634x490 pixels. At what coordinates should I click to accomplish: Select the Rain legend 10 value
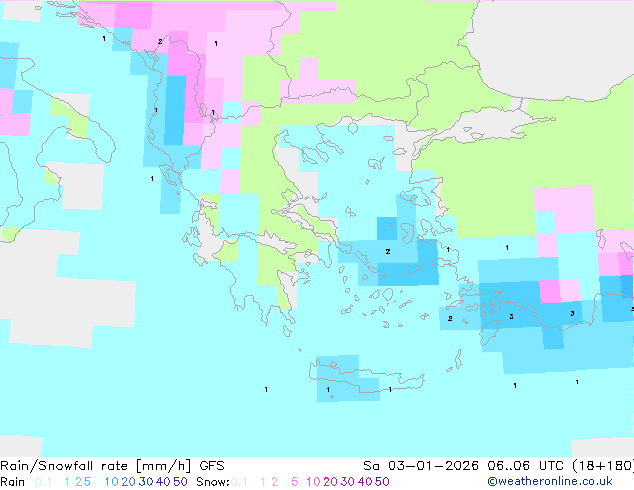[x=112, y=482]
